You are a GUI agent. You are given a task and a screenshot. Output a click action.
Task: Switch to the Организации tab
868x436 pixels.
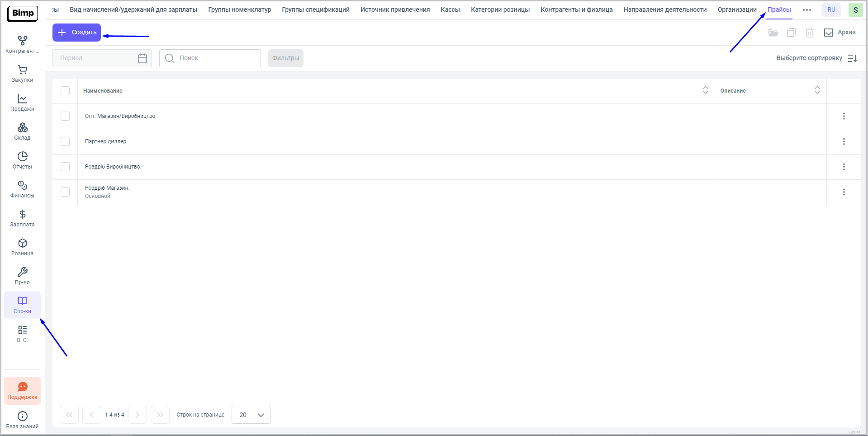pyautogui.click(x=737, y=9)
